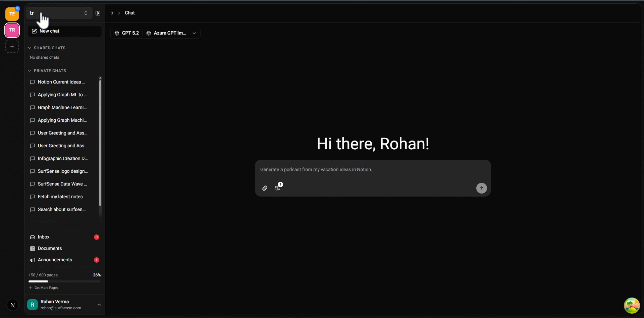This screenshot has height=318, width=644.
Task: Open the tr workspace switcher dropdown
Action: pyautogui.click(x=59, y=13)
